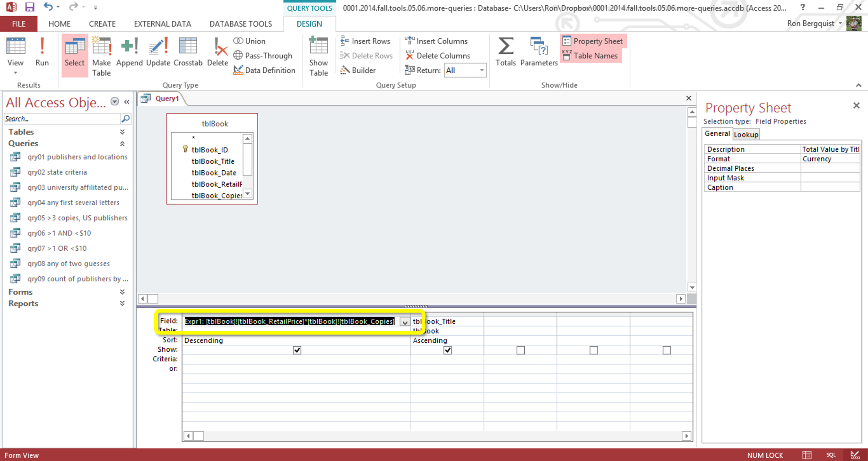
Task: Check Show box in third grid column
Action: click(x=520, y=350)
